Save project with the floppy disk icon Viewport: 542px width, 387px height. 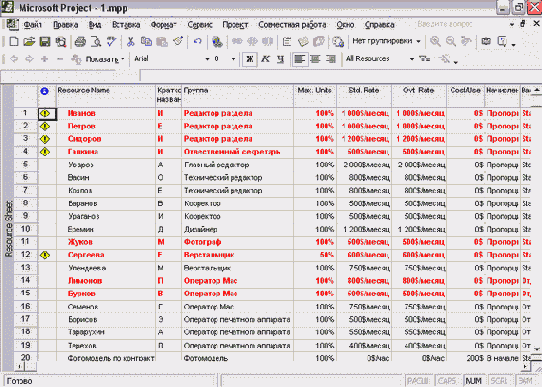[45, 42]
